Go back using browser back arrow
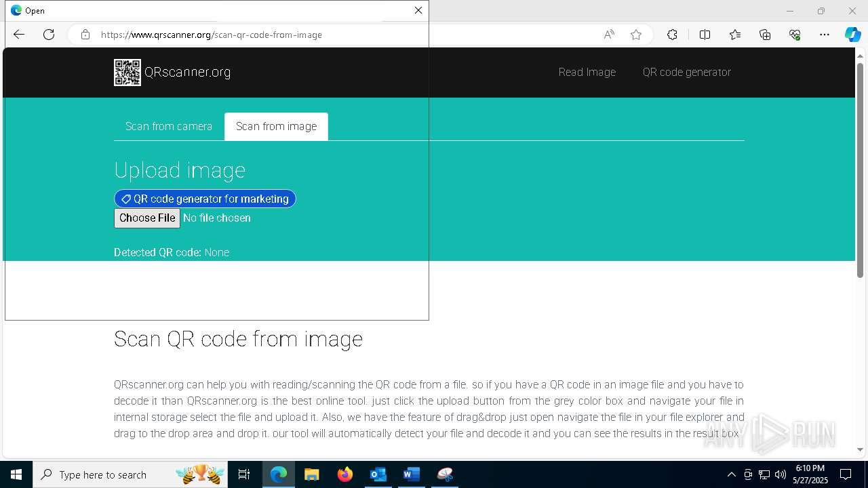The height and width of the screenshot is (488, 868). [x=19, y=35]
